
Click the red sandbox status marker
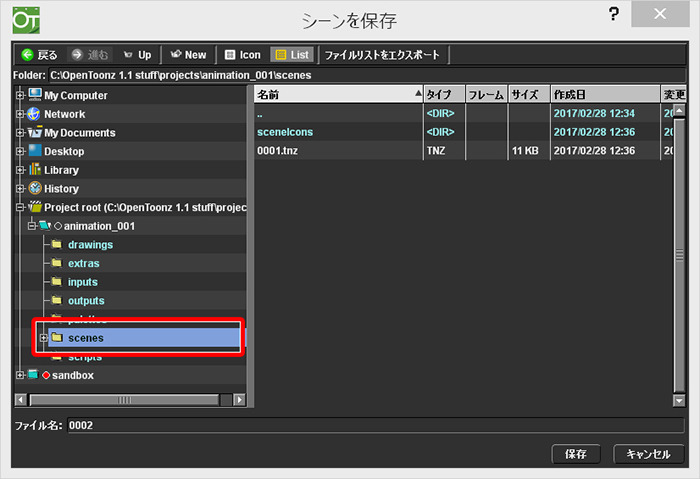point(46,375)
